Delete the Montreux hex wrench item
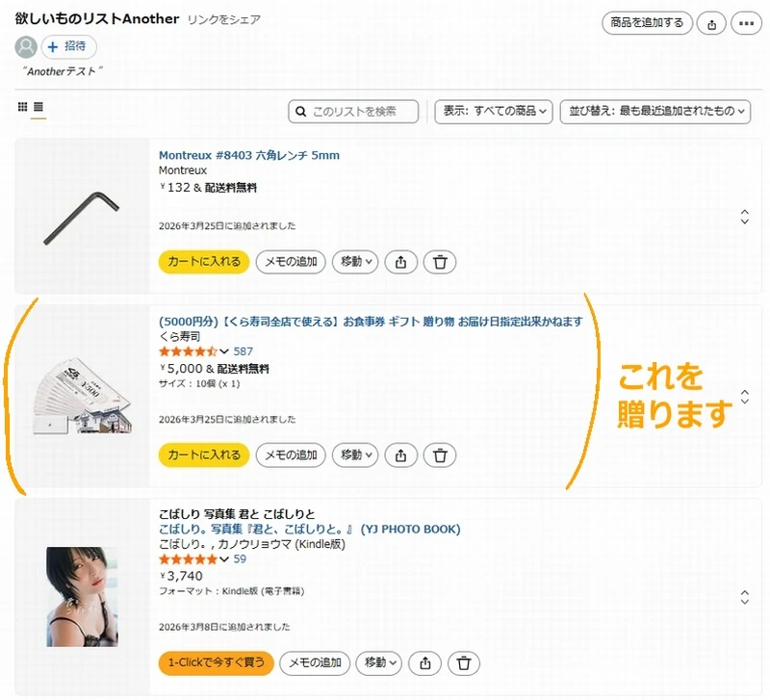The image size is (770, 700). [x=440, y=262]
